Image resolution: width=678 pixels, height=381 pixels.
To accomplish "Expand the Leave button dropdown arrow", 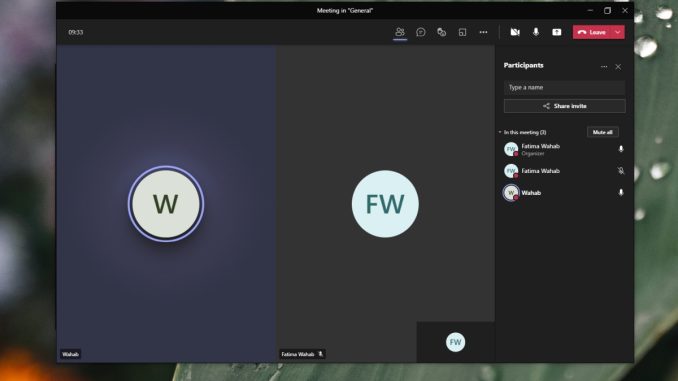I will tap(618, 32).
